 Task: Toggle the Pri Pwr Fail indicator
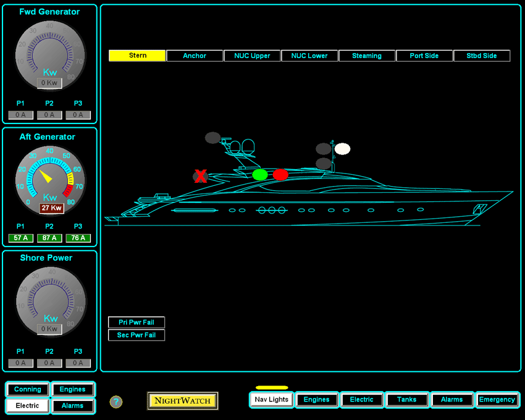(136, 322)
